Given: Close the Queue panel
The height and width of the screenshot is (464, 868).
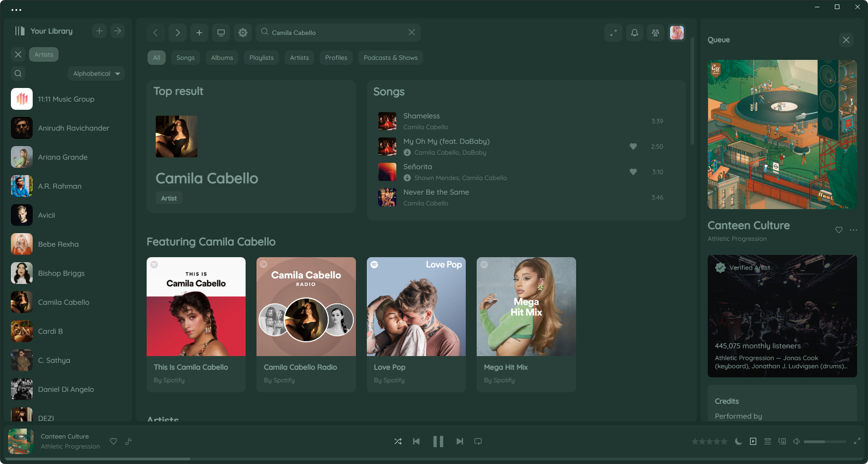Looking at the screenshot, I should tap(846, 40).
